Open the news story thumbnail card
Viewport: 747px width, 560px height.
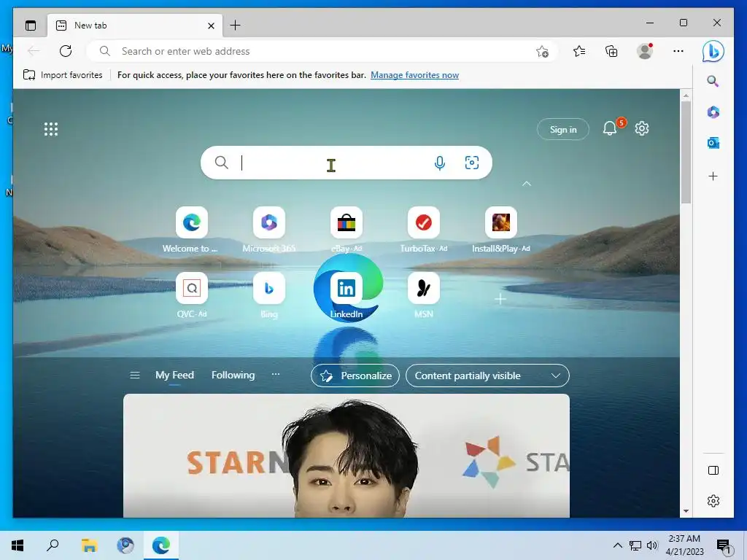347,456
